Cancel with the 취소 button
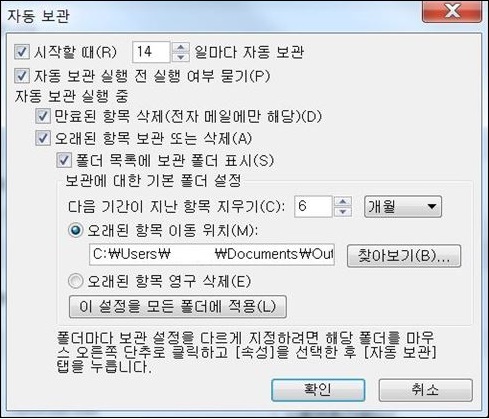This screenshot has width=489, height=419. [426, 390]
